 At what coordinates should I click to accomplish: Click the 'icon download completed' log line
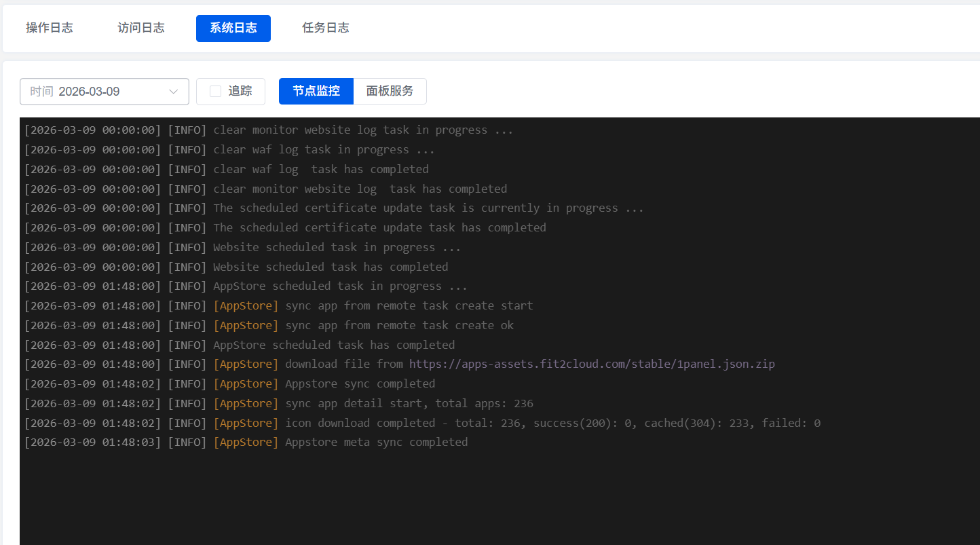(552, 424)
